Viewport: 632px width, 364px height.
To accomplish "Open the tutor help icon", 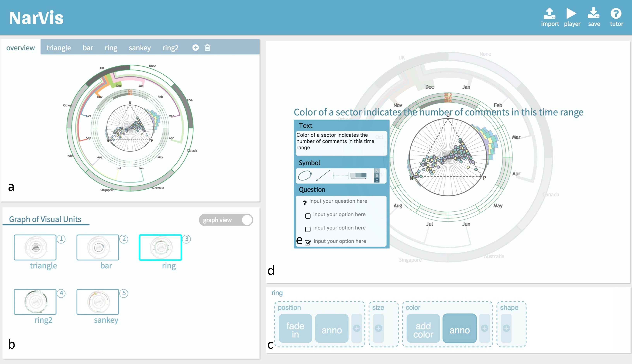I will [616, 14].
